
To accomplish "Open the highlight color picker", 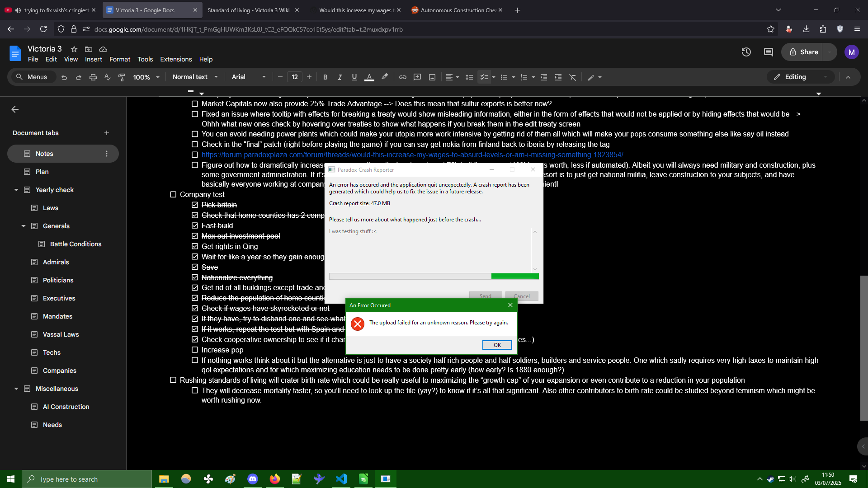I will tap(385, 77).
